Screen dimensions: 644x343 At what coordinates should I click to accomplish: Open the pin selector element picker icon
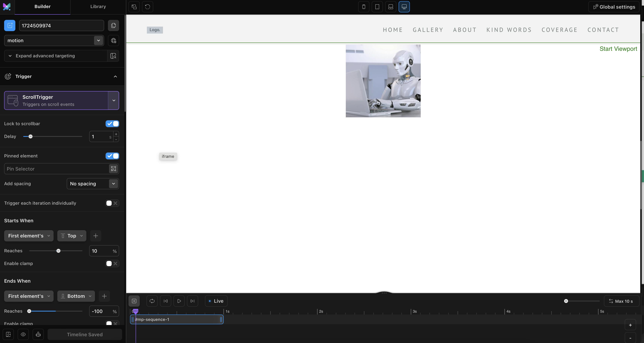tap(114, 169)
